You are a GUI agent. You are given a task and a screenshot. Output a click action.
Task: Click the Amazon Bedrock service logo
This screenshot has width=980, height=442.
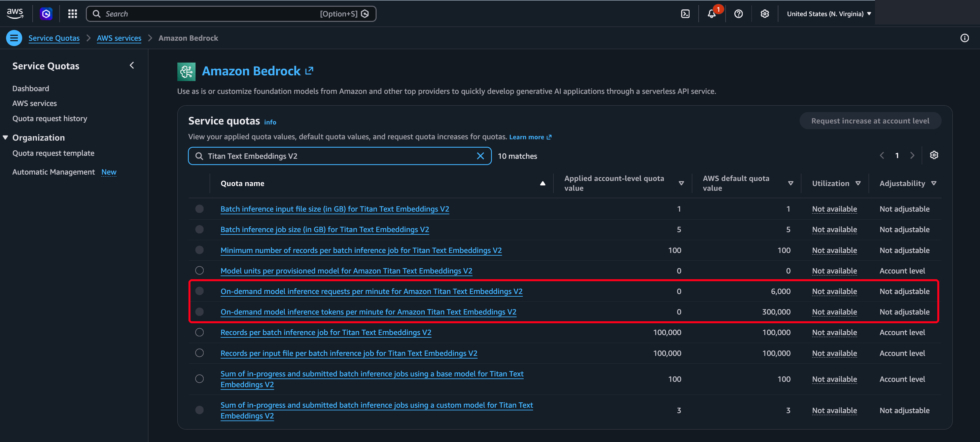point(186,72)
